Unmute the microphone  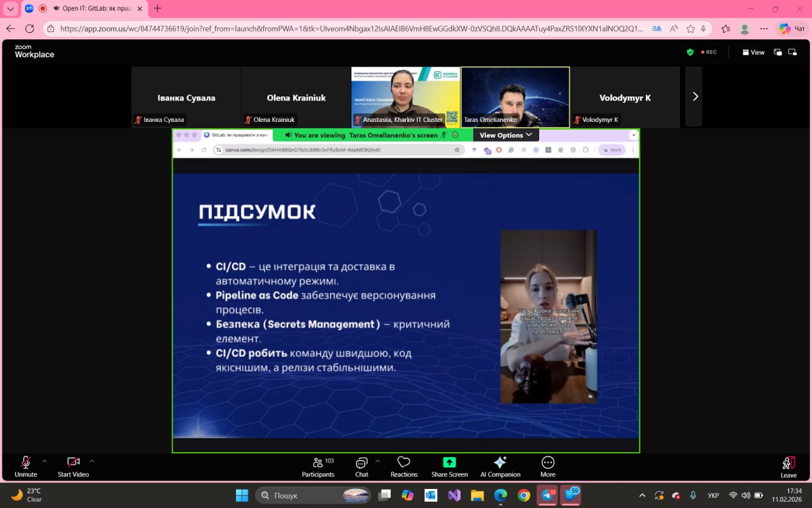[26, 467]
